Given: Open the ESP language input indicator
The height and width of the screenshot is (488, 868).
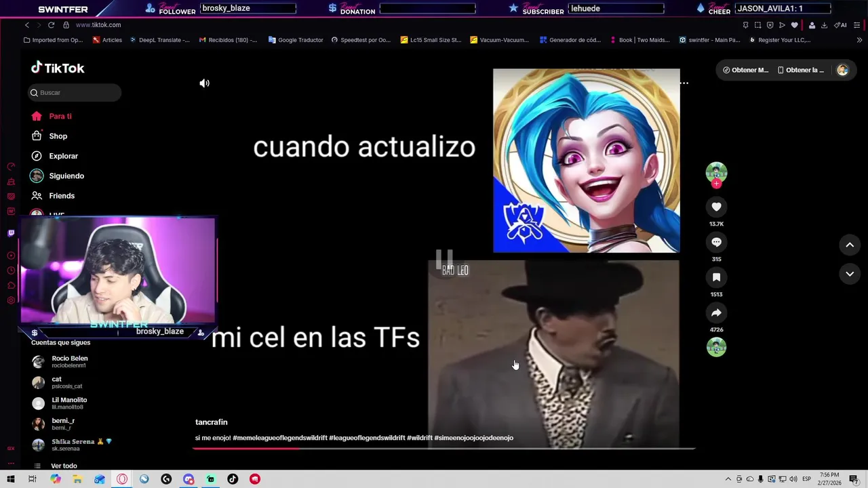Looking at the screenshot, I should coord(807,479).
